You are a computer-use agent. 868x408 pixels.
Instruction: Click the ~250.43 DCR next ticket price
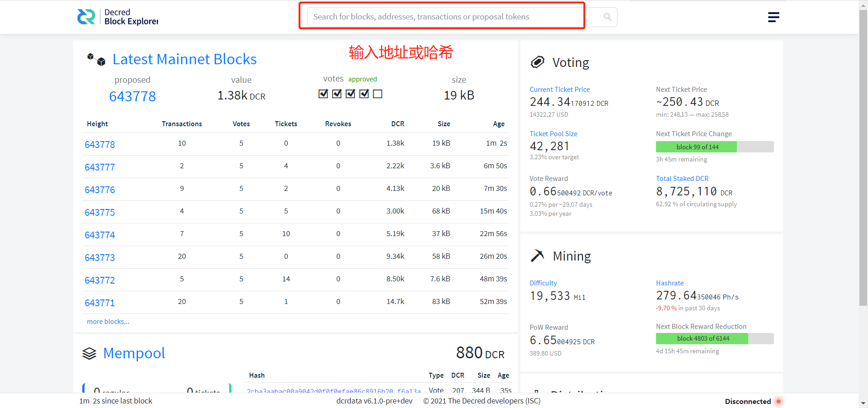tap(687, 102)
